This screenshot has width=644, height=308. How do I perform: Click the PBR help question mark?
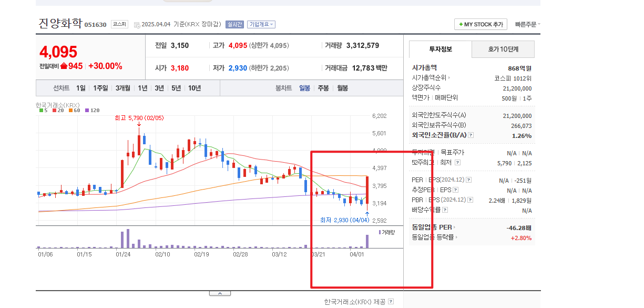pyautogui.click(x=470, y=200)
